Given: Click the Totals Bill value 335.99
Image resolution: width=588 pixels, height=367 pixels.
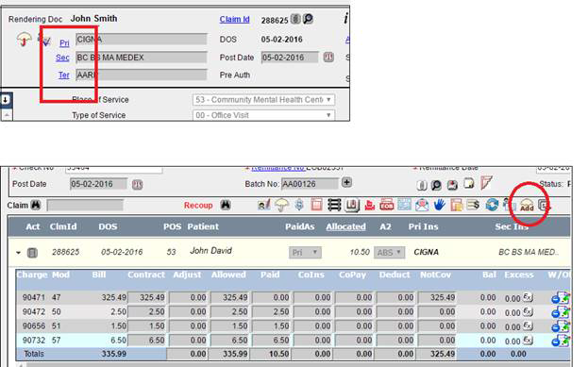Looking at the screenshot, I should pyautogui.click(x=113, y=354).
